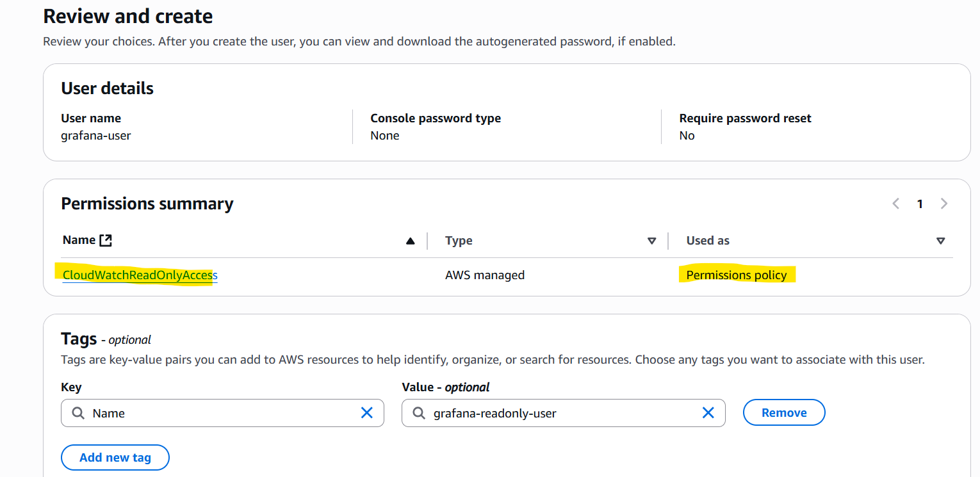Go to previous permissions page chevron

896,204
